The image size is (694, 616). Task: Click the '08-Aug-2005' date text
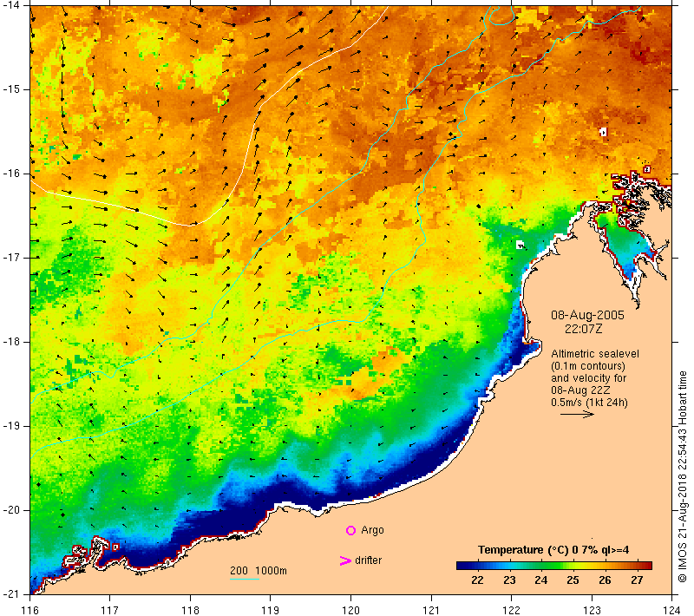(x=587, y=315)
